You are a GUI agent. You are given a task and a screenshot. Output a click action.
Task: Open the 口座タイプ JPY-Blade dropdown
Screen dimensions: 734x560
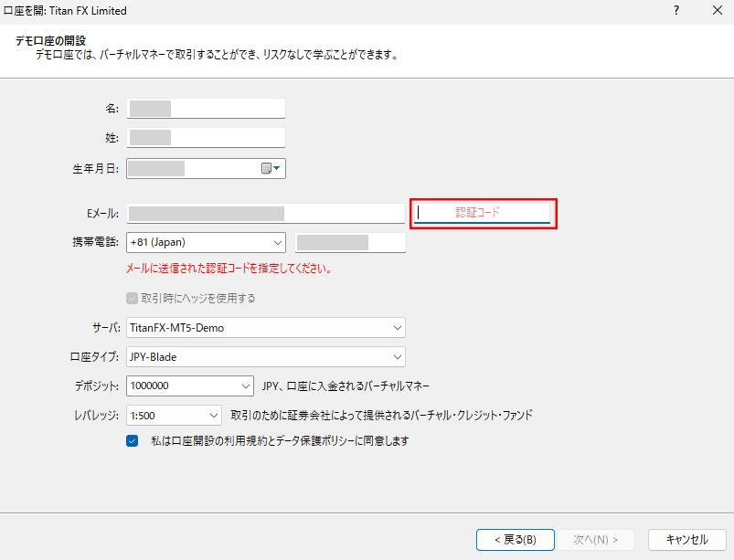pyautogui.click(x=397, y=356)
